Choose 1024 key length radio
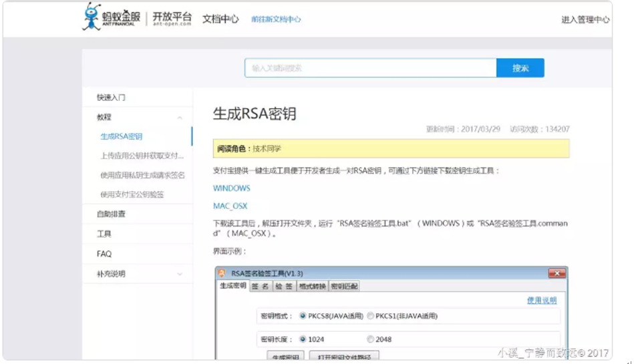634x364 pixels. pyautogui.click(x=303, y=339)
